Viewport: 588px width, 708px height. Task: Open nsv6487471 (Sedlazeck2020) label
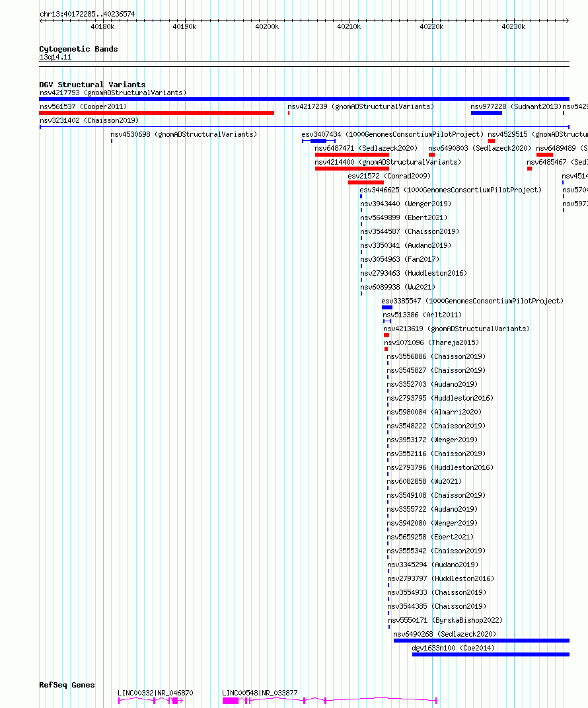click(366, 148)
